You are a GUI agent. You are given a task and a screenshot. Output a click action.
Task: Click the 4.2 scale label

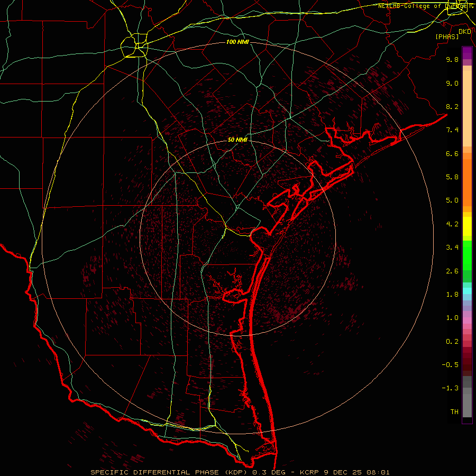point(452,224)
